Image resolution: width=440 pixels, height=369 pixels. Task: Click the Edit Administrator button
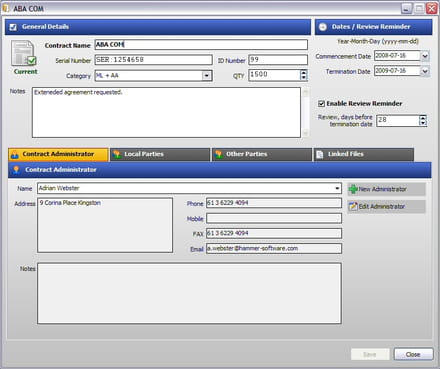pos(386,207)
